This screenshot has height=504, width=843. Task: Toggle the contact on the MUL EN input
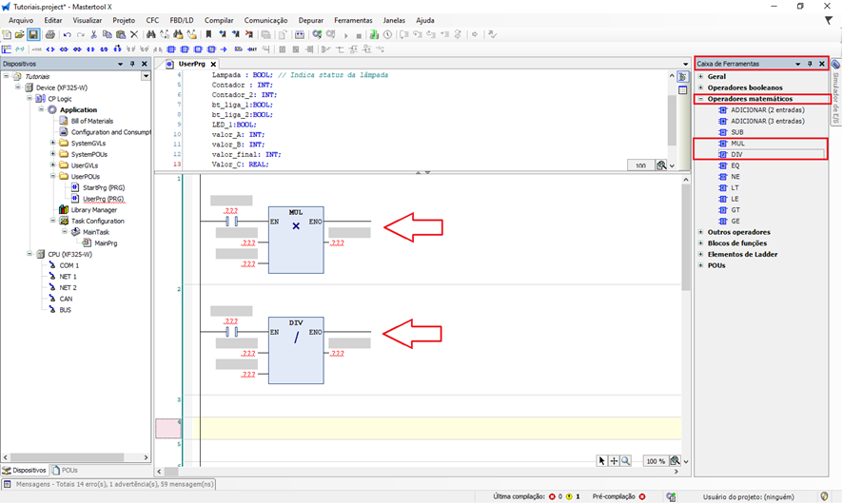[x=229, y=221]
